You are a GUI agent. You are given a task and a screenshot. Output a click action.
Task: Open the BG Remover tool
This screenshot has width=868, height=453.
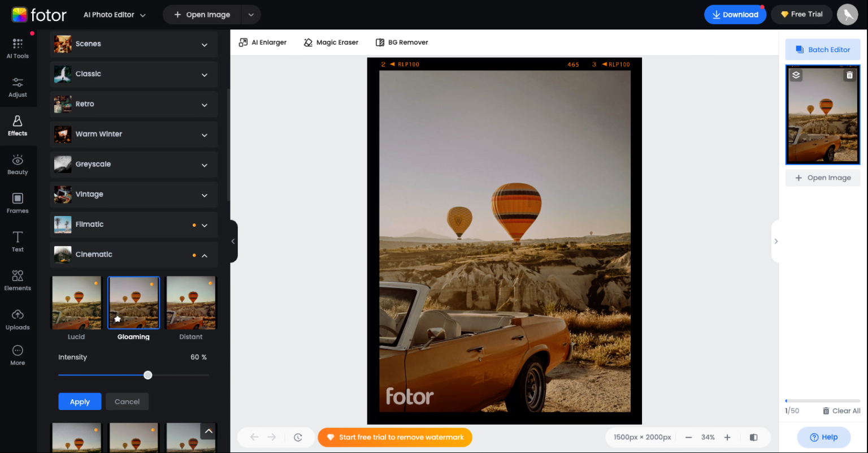[x=402, y=42]
